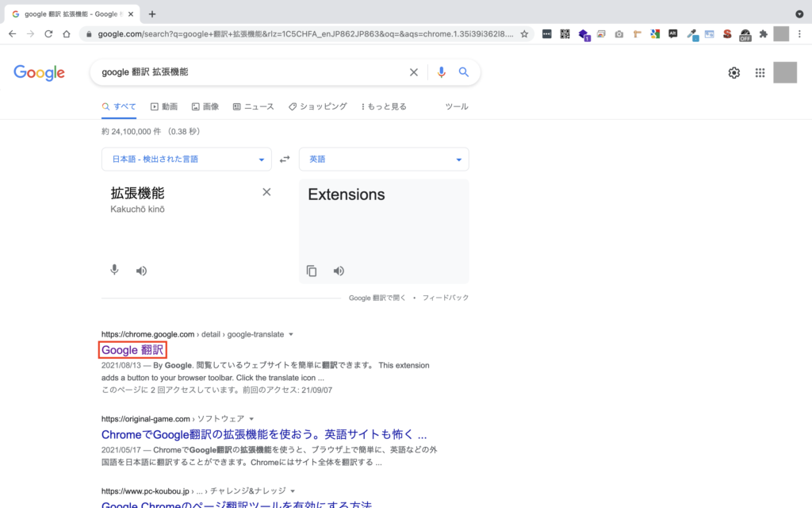Listen to the English translation
Screen dimensions: 812x508
pyautogui.click(x=338, y=271)
